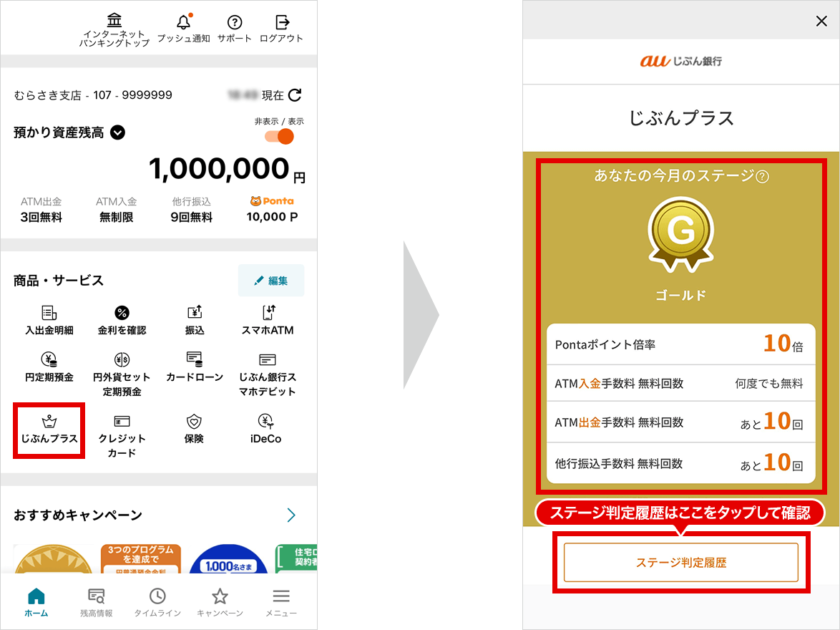Open ステージ判定履歴 button
840x630 pixels.
click(x=681, y=563)
